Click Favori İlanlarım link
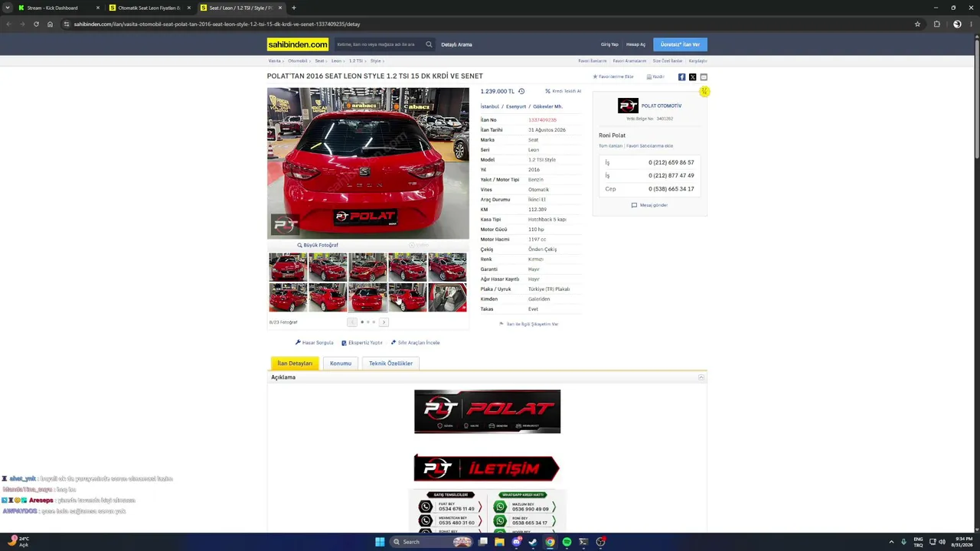The width and height of the screenshot is (980, 551). point(593,60)
